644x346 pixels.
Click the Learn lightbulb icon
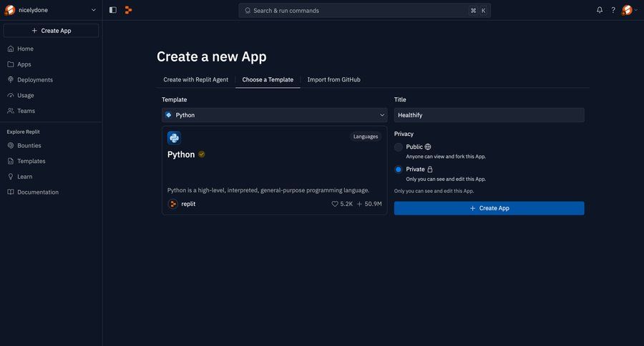pyautogui.click(x=11, y=177)
